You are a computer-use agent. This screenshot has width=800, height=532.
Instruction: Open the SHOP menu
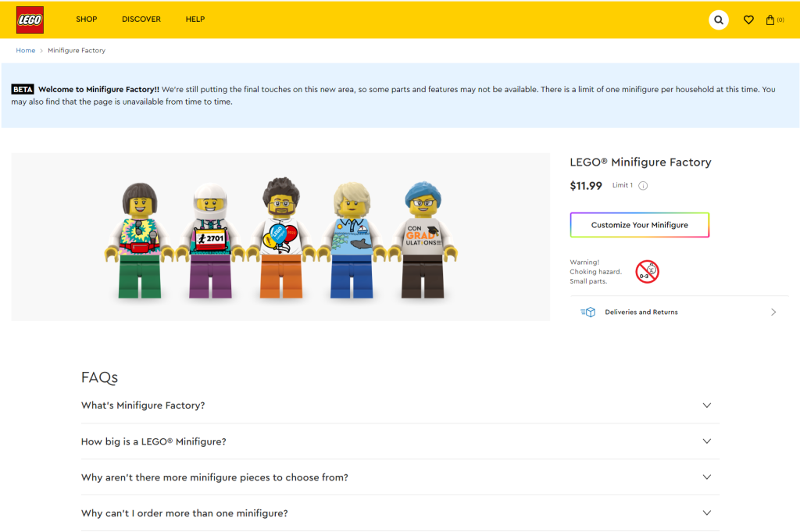tap(86, 20)
